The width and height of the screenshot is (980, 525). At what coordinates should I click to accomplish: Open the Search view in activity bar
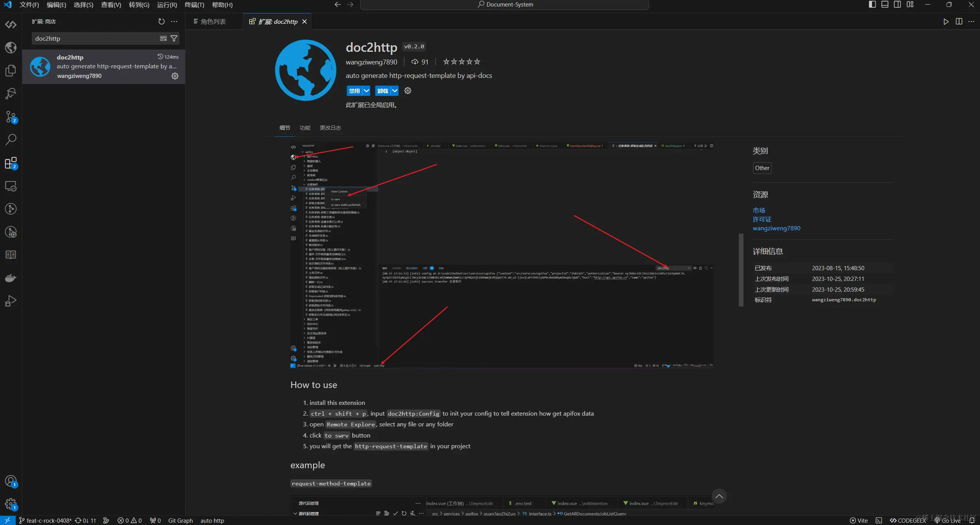[x=11, y=140]
